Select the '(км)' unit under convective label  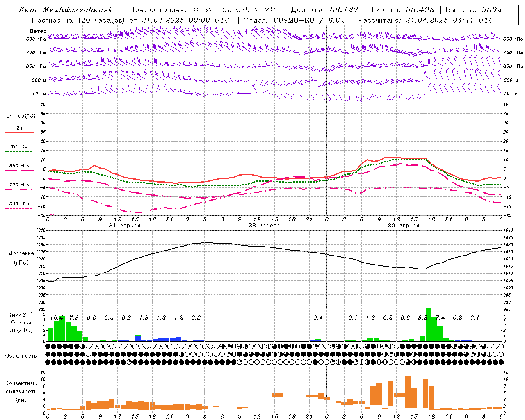coord(21,399)
